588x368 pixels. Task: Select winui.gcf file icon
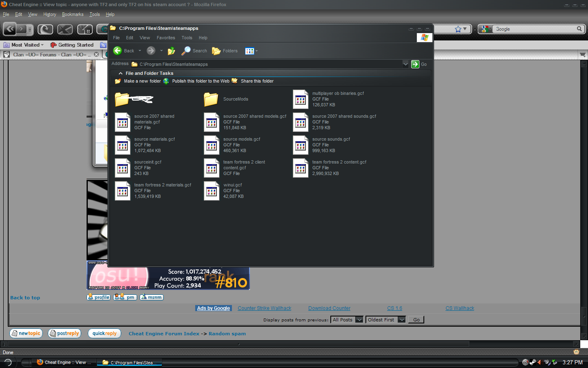[212, 191]
